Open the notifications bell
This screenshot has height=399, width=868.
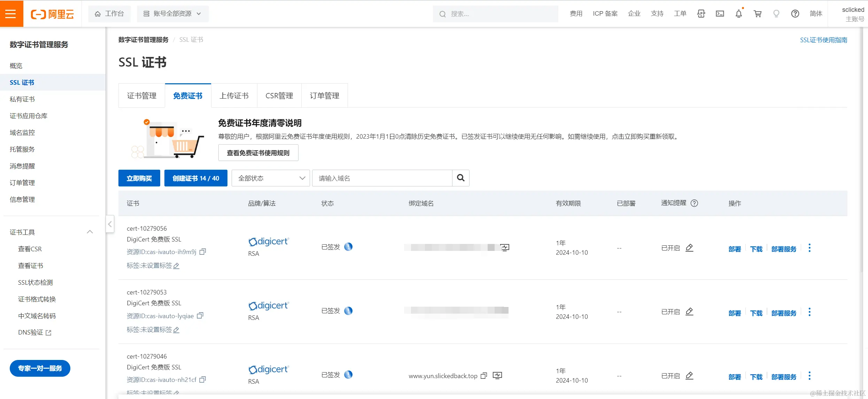738,14
